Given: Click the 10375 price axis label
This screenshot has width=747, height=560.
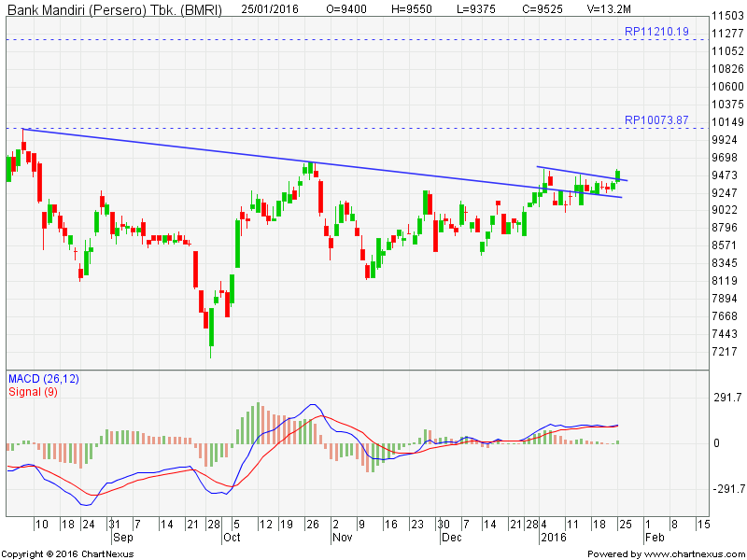Looking at the screenshot, I should pyautogui.click(x=727, y=105).
